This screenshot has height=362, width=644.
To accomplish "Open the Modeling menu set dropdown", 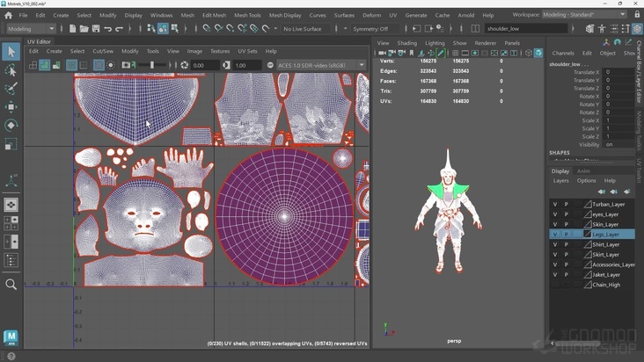I will pyautogui.click(x=31, y=29).
